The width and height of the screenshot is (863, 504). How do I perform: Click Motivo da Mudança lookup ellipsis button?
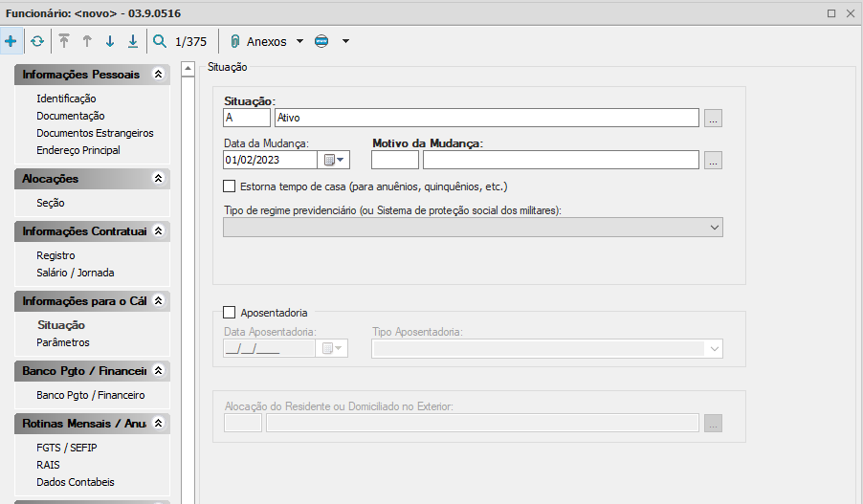click(713, 160)
